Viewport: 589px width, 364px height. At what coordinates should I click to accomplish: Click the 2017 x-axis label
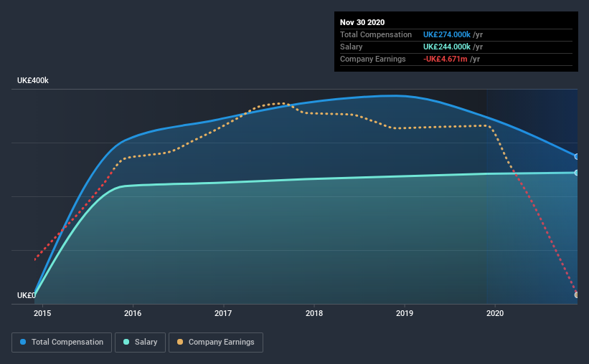tap(223, 313)
